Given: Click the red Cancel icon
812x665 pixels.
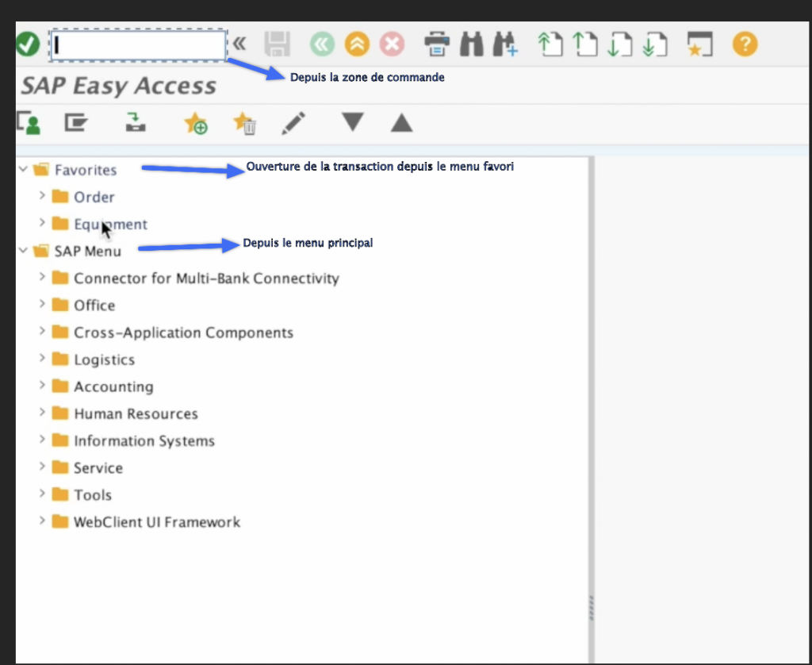Looking at the screenshot, I should pyautogui.click(x=392, y=44).
